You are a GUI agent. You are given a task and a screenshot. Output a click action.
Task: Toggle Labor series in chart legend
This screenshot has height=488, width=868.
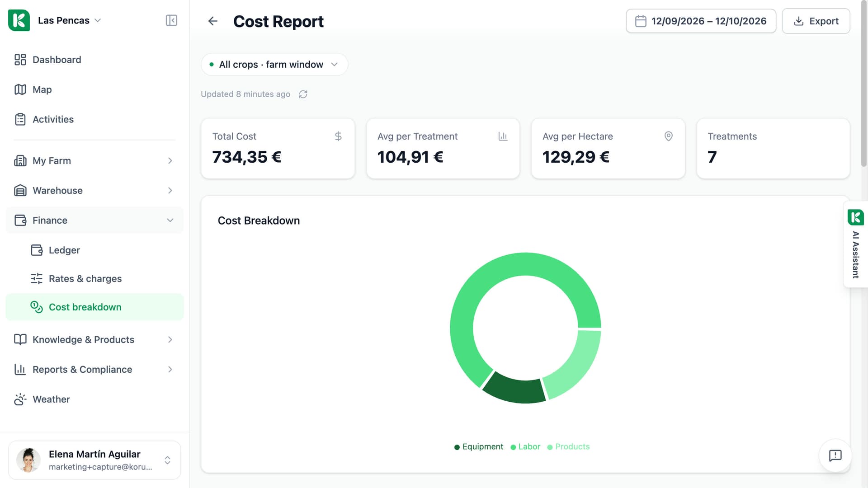[525, 447]
